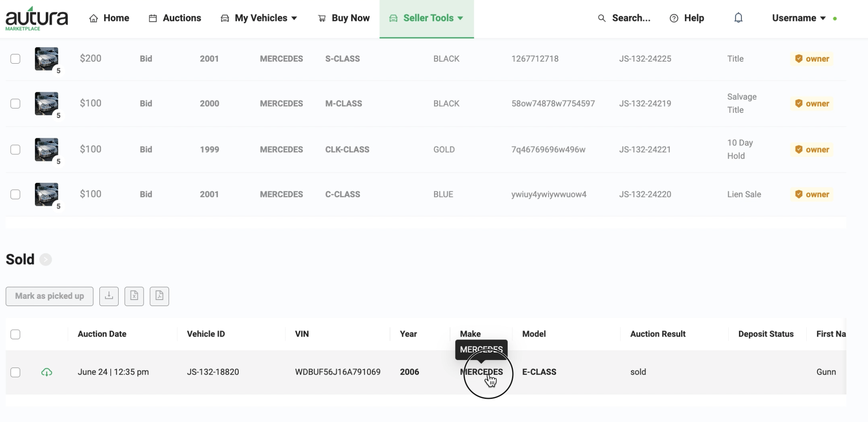The width and height of the screenshot is (868, 422).
Task: Sort by Year column header
Action: pos(408,334)
